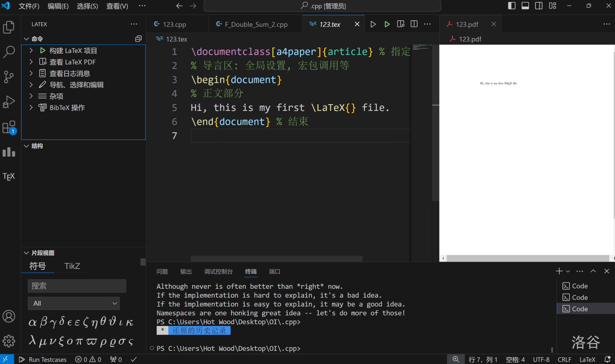This screenshot has width=615, height=364.
Task: Collapse all items in commands panel
Action: coord(138,39)
